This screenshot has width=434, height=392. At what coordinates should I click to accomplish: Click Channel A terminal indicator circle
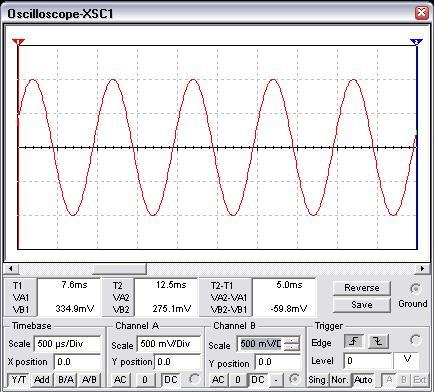194,379
